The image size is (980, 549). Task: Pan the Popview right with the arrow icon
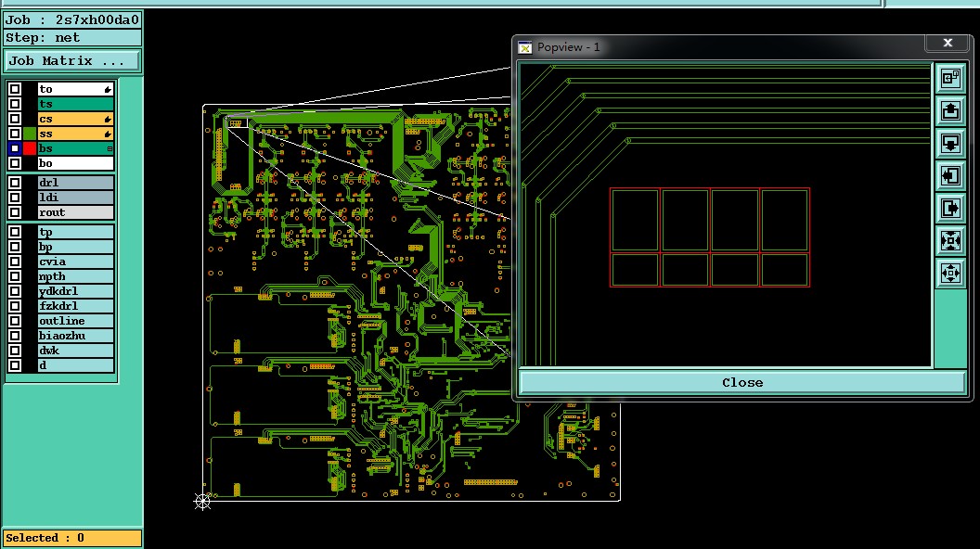[x=950, y=208]
